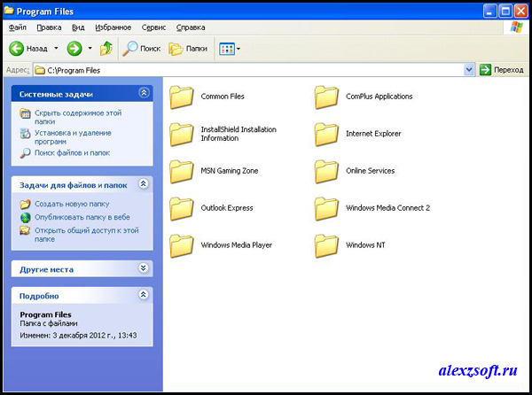Open the Views mode toolbar icon
This screenshot has height=395, width=532.
tap(227, 48)
